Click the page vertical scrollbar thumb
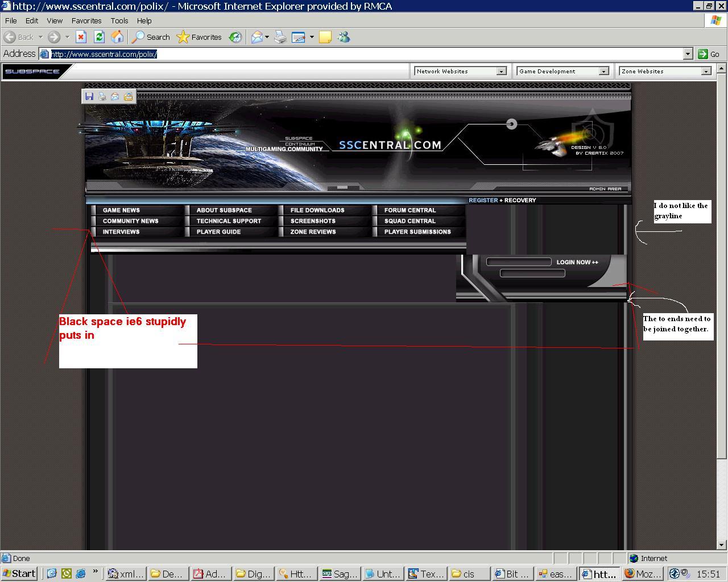Screen dimensions: 728x582 pos(722,265)
